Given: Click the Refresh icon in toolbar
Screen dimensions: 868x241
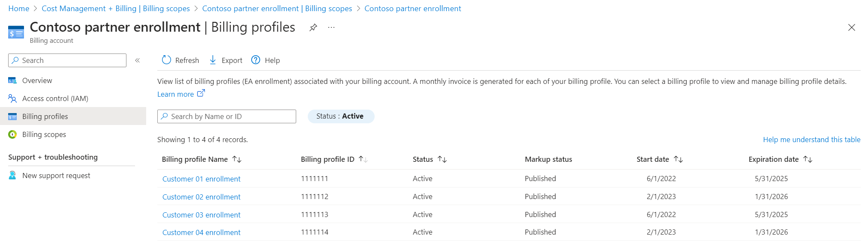Looking at the screenshot, I should tap(166, 60).
